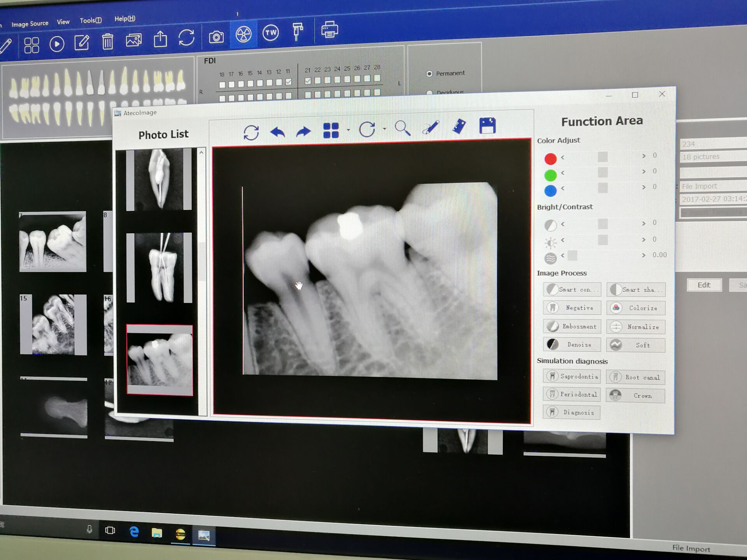
Task: Increase the red color adjust slider
Action: tap(644, 156)
